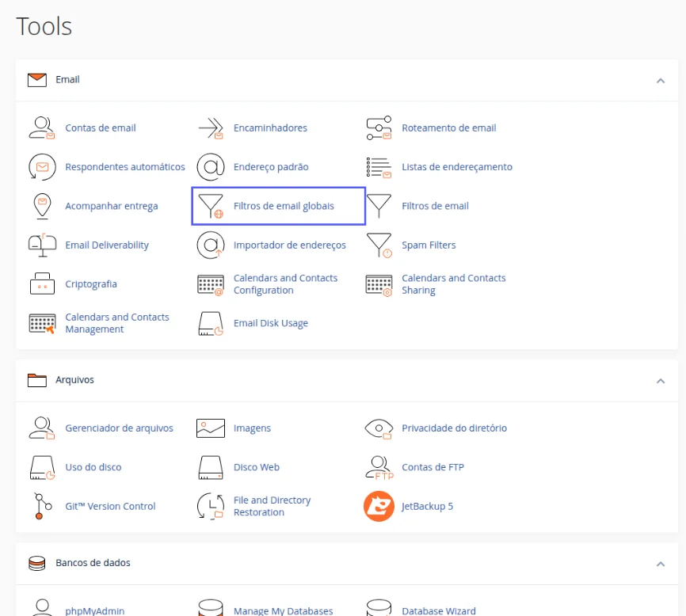Click the Email Deliverability mailbox icon
Screen dimensions: 686x616
(x=42, y=245)
